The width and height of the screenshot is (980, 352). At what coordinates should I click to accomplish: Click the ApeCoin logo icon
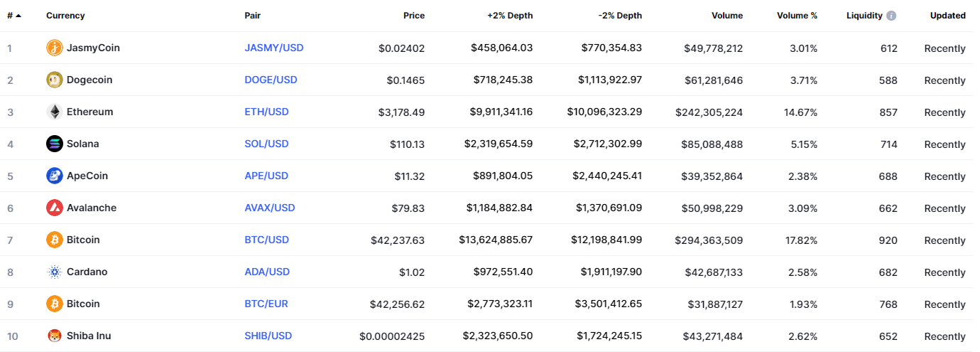coord(54,176)
